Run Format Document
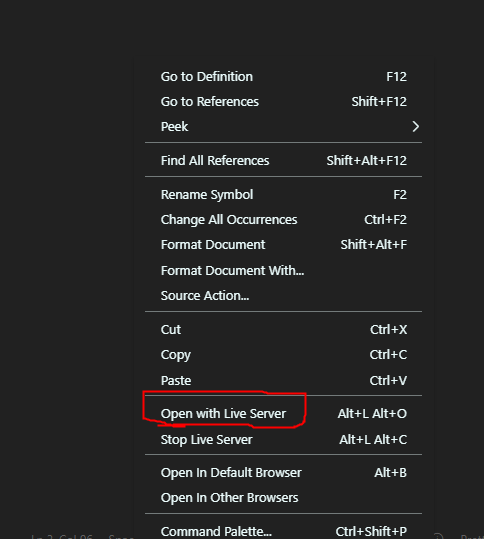Image resolution: width=484 pixels, height=539 pixels. click(284, 245)
